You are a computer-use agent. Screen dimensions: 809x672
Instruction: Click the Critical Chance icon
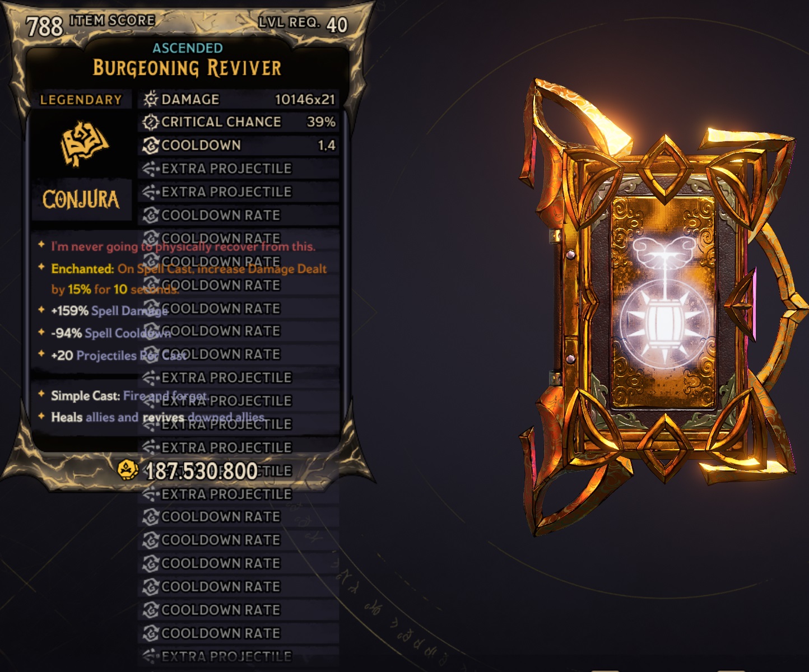pos(150,122)
